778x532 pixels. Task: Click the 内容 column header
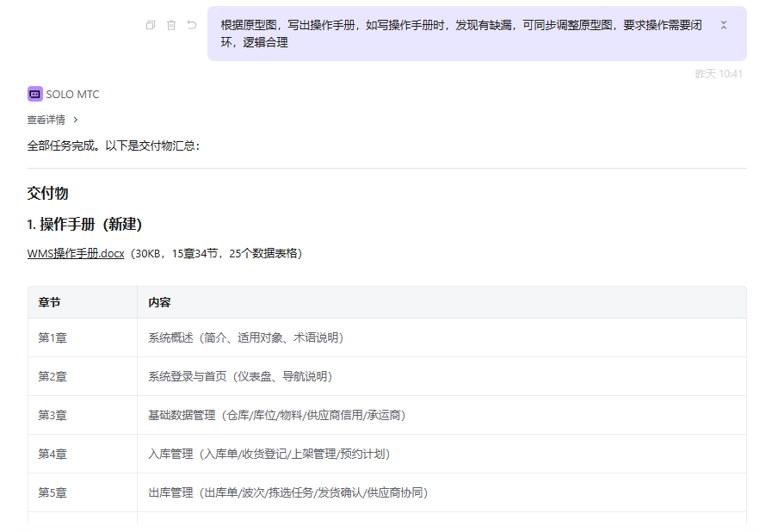pyautogui.click(x=159, y=302)
